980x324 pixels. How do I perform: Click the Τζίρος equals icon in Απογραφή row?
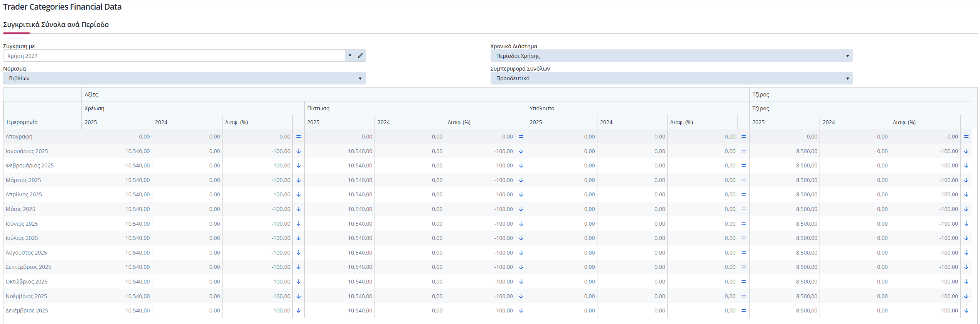[x=966, y=137]
